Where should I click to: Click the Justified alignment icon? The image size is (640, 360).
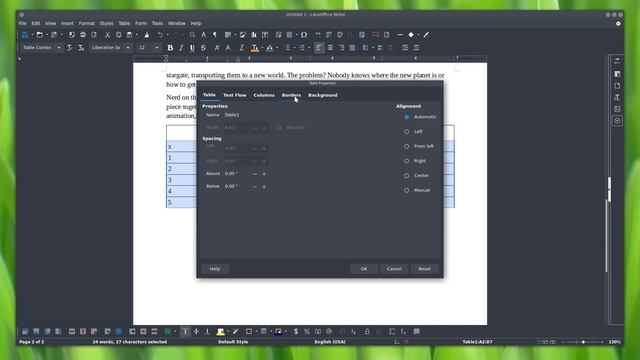(352, 48)
